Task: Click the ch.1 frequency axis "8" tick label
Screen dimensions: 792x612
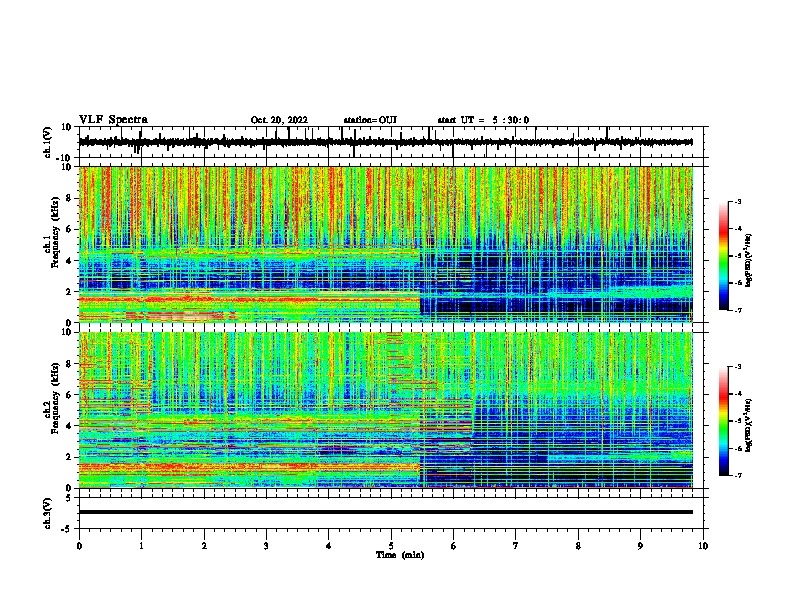Action: pyautogui.click(x=69, y=198)
